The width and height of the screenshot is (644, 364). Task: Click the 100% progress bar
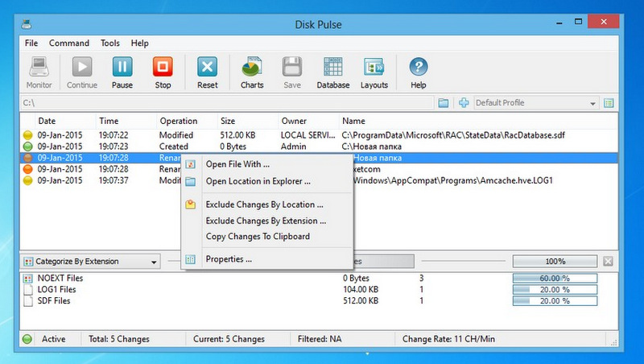click(555, 261)
